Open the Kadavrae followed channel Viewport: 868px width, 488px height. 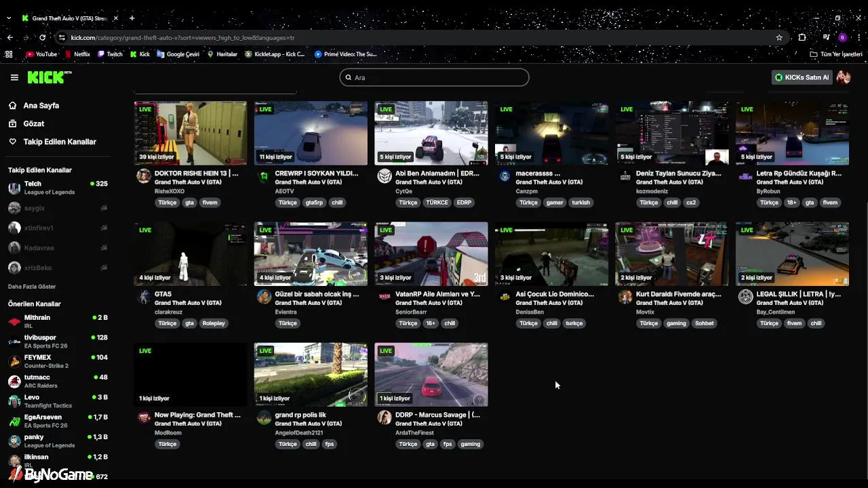58,248
